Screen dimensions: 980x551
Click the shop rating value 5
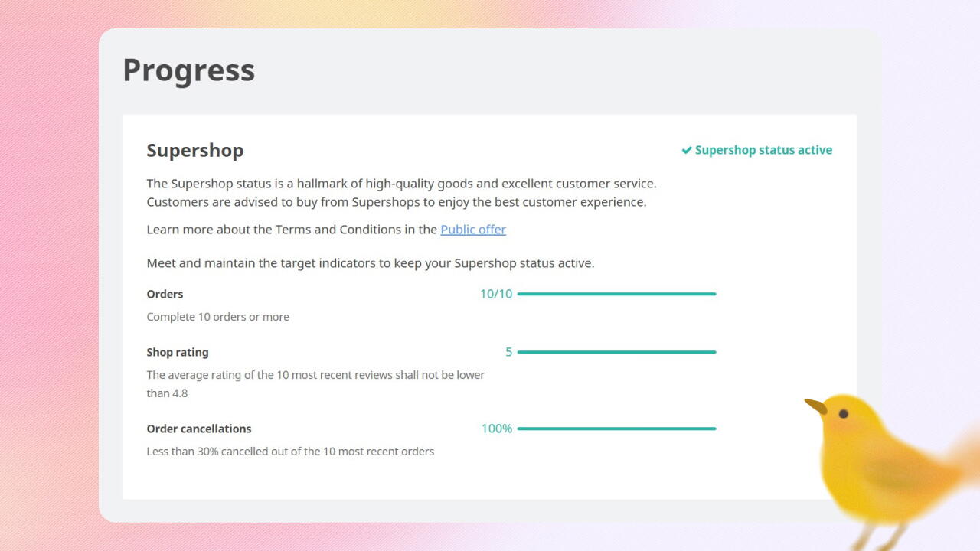click(x=508, y=352)
